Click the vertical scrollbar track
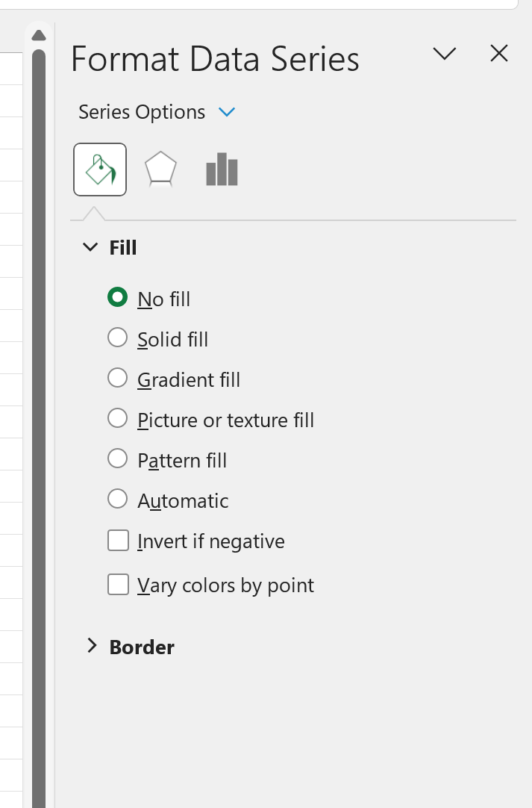This screenshot has width=532, height=808. (39, 428)
